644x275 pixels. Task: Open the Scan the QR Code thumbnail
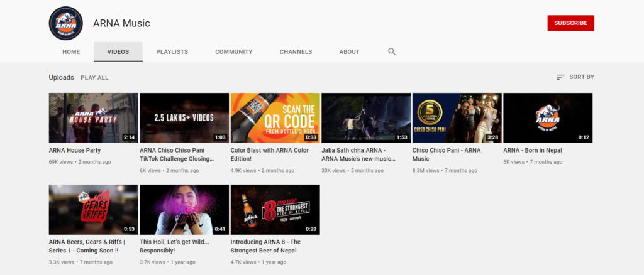click(x=275, y=117)
